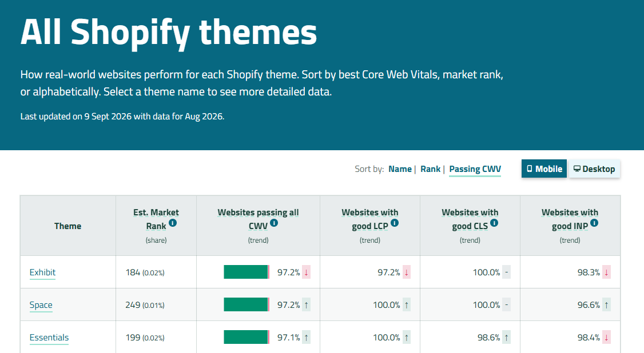The width and height of the screenshot is (644, 353).
Task: Click Essentials market rank 199 (0.02%)
Action: click(145, 338)
